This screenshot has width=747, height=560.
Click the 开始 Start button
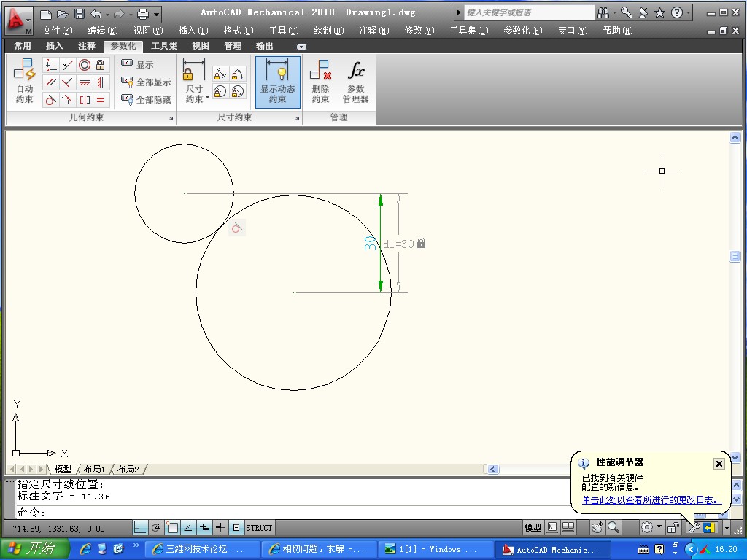34,548
